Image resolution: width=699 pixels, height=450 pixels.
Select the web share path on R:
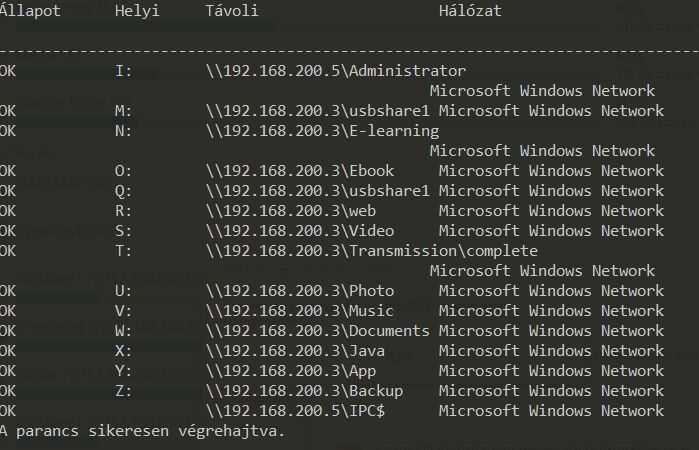click(290, 211)
